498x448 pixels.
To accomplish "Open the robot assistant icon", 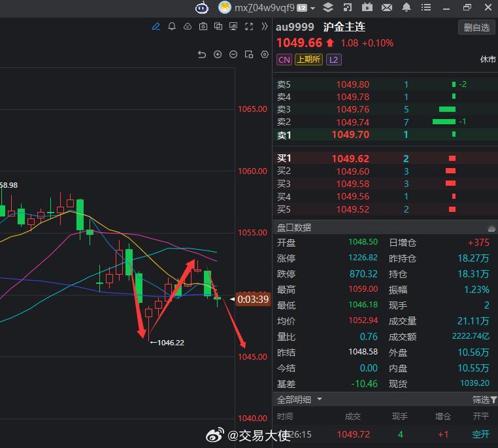I will point(202,8).
